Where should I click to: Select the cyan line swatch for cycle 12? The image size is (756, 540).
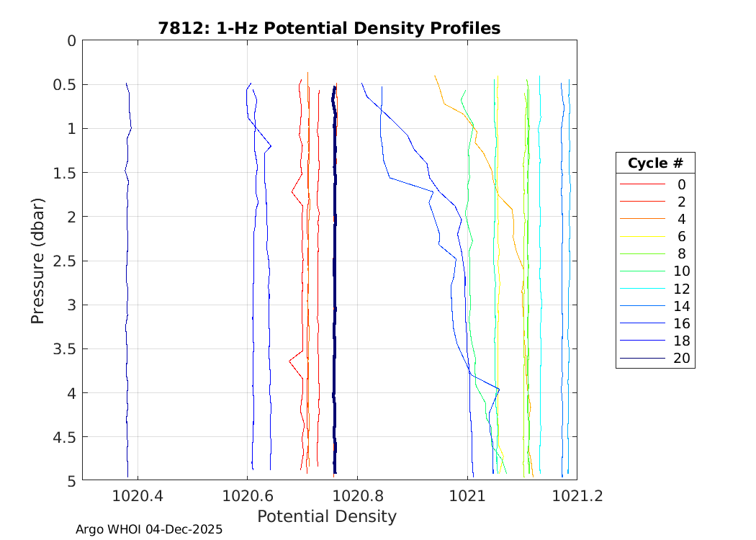point(639,289)
